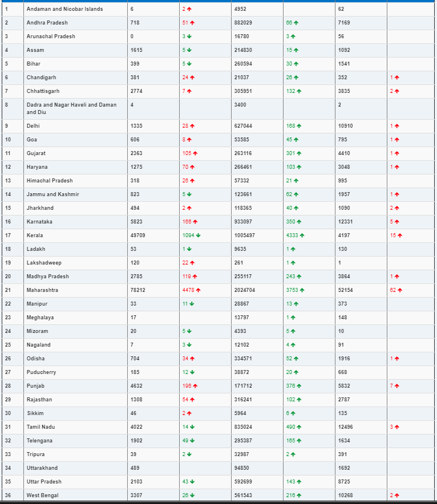The image size is (437, 504).
Task: Select Telengana active cases value 1902
Action: pyautogui.click(x=136, y=441)
